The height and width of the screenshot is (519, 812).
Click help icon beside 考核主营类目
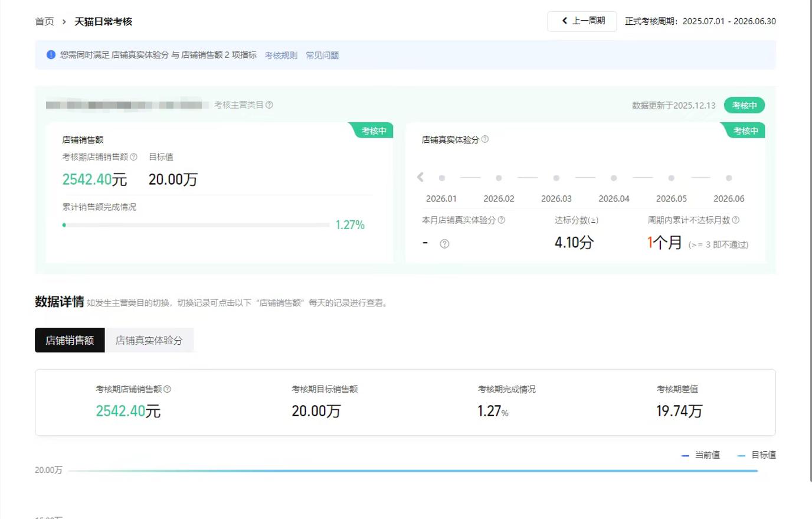[x=269, y=105]
